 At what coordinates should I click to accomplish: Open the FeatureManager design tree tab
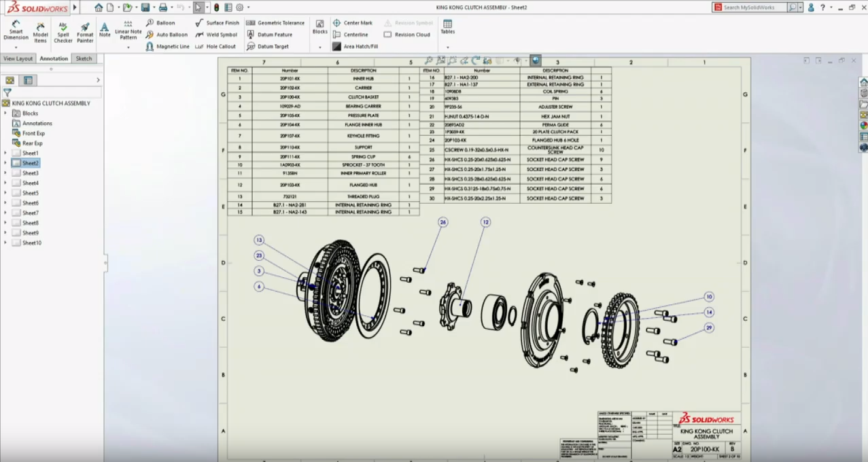coord(10,80)
